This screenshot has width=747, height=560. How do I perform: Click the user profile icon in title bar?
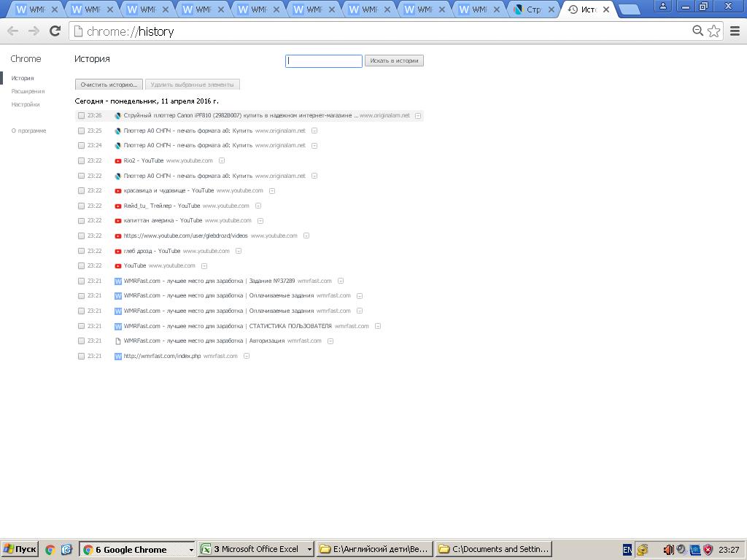[662, 6]
